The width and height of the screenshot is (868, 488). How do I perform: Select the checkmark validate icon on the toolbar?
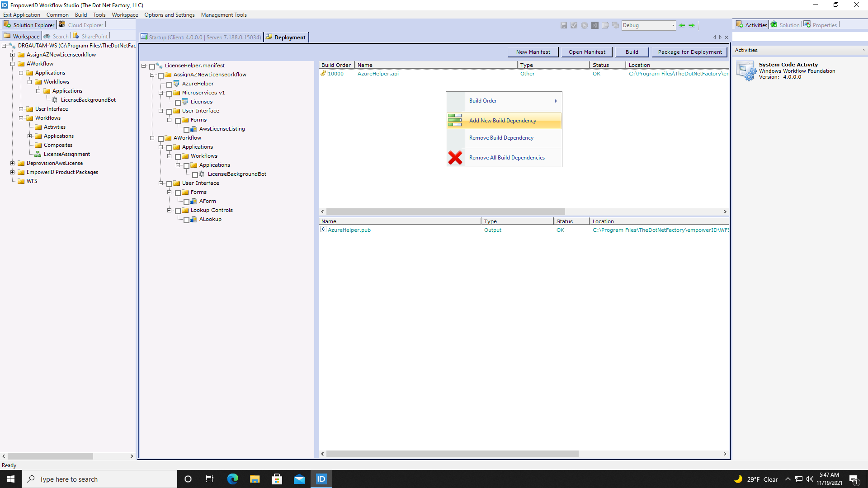574,25
